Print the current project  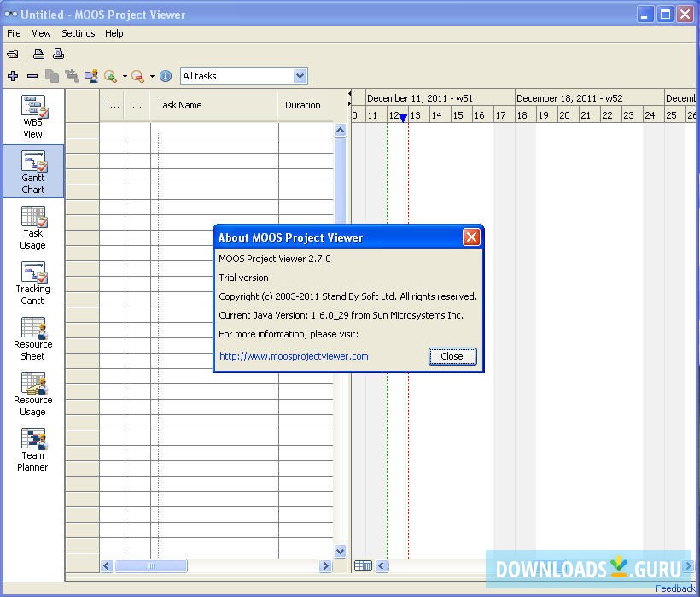38,53
